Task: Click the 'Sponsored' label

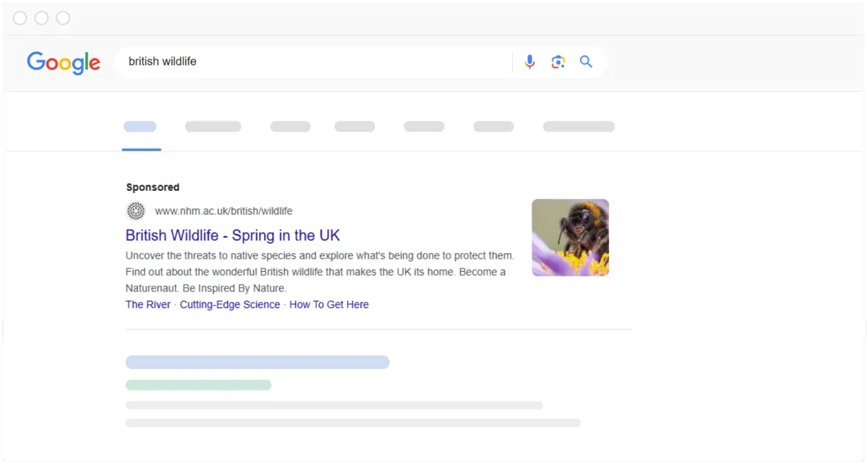Action: [153, 187]
